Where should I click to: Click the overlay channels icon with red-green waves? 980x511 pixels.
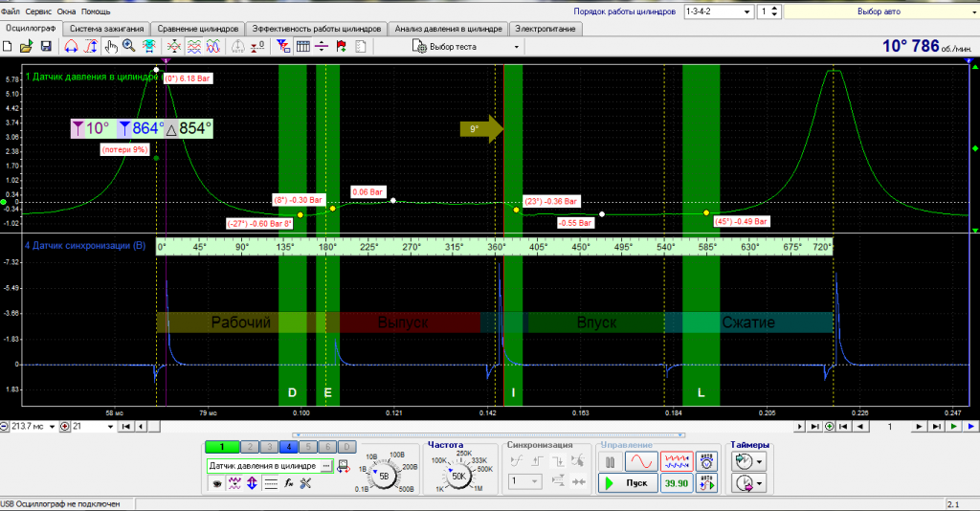[174, 46]
